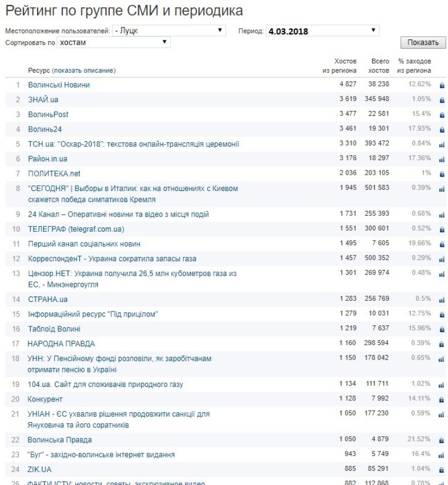Open chart icon for КорреспонденТ row
The image size is (448, 485).
[x=442, y=259]
